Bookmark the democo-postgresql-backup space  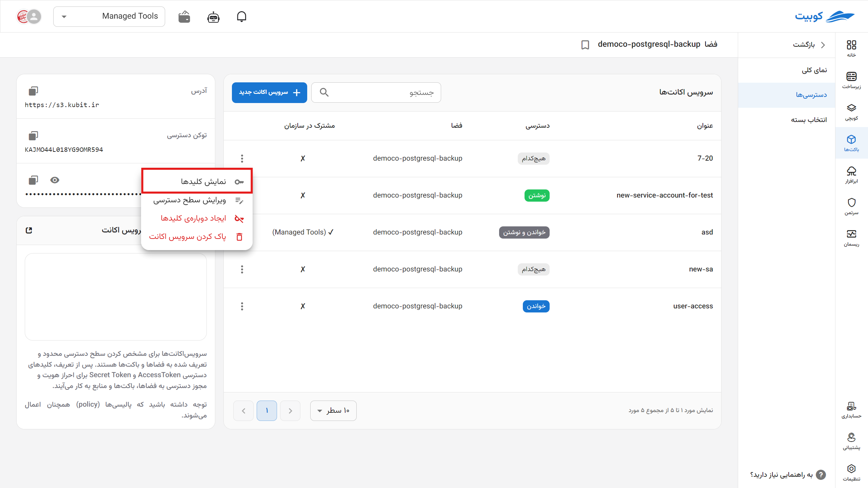coord(585,45)
